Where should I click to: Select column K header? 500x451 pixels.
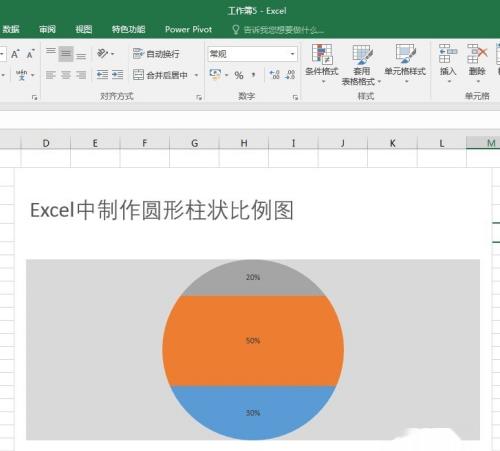click(392, 143)
